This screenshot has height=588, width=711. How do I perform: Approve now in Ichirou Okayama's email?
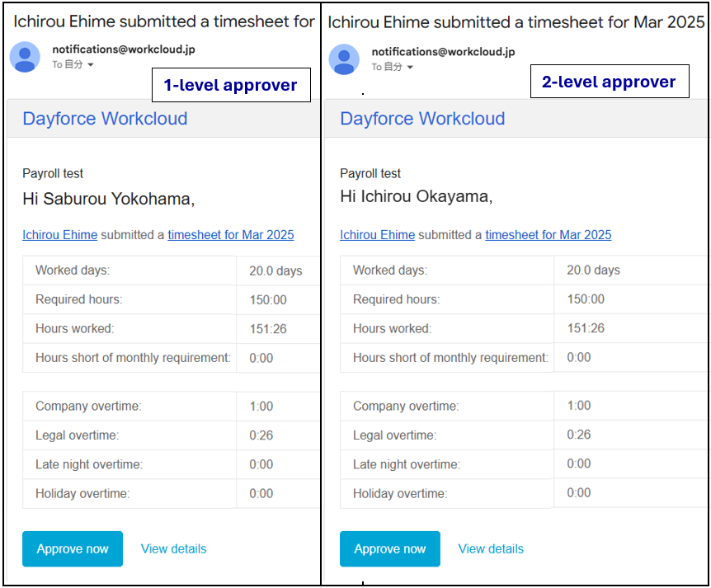click(x=390, y=548)
